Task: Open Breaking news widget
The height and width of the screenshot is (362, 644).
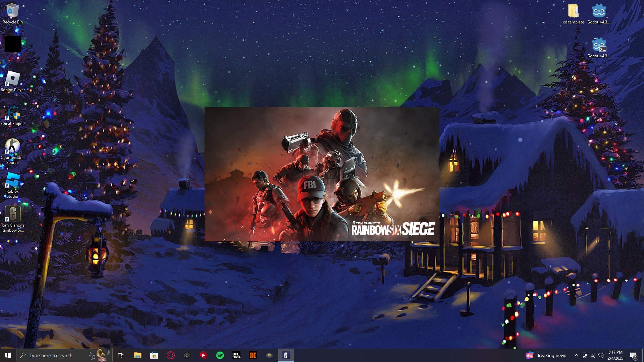Action: [546, 355]
